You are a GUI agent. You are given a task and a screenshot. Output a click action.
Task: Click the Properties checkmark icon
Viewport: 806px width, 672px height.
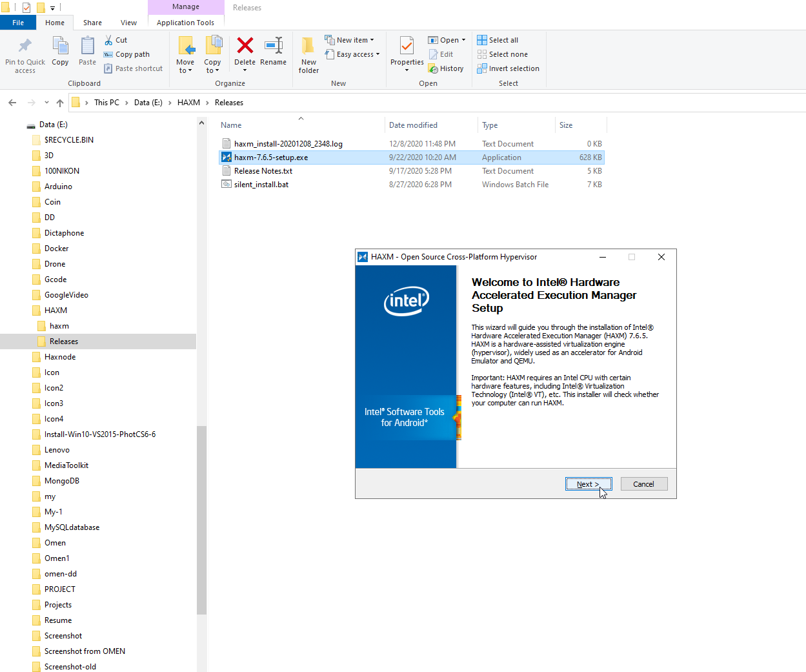pyautogui.click(x=407, y=46)
